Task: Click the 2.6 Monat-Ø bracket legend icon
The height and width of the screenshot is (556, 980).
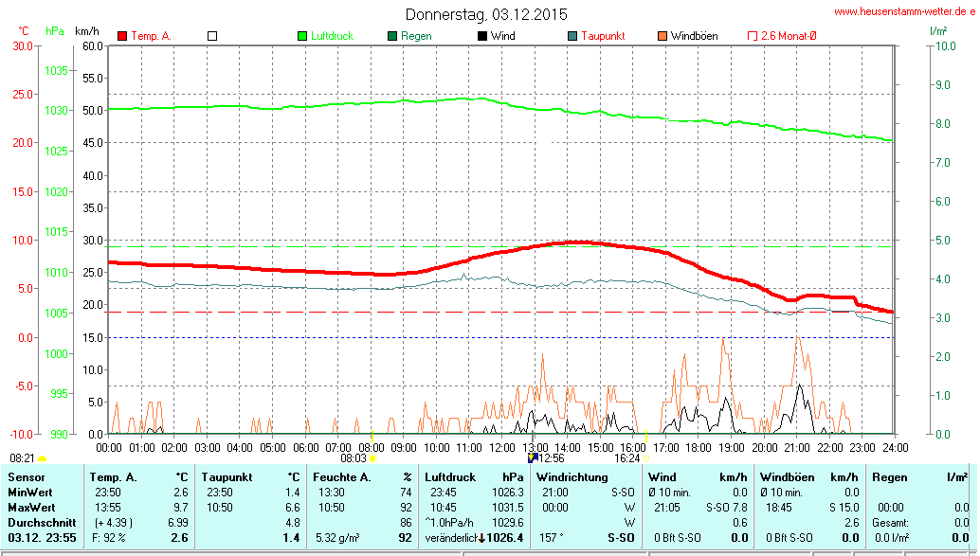Action: point(753,36)
